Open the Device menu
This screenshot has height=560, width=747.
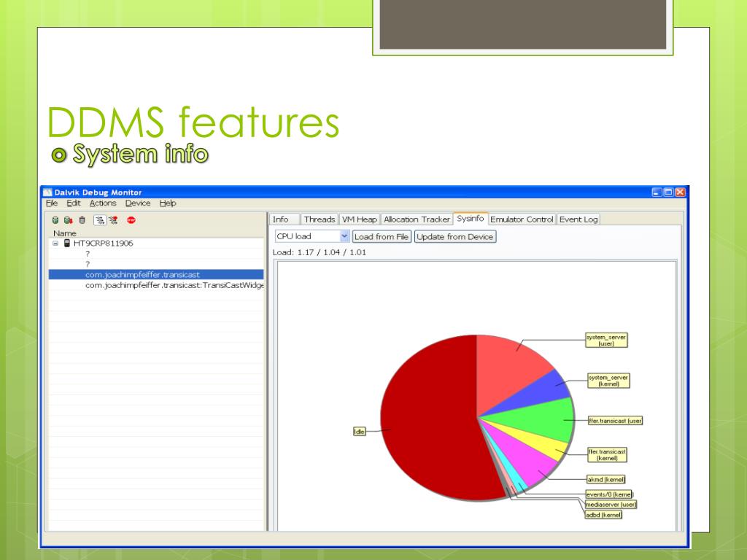click(x=138, y=203)
